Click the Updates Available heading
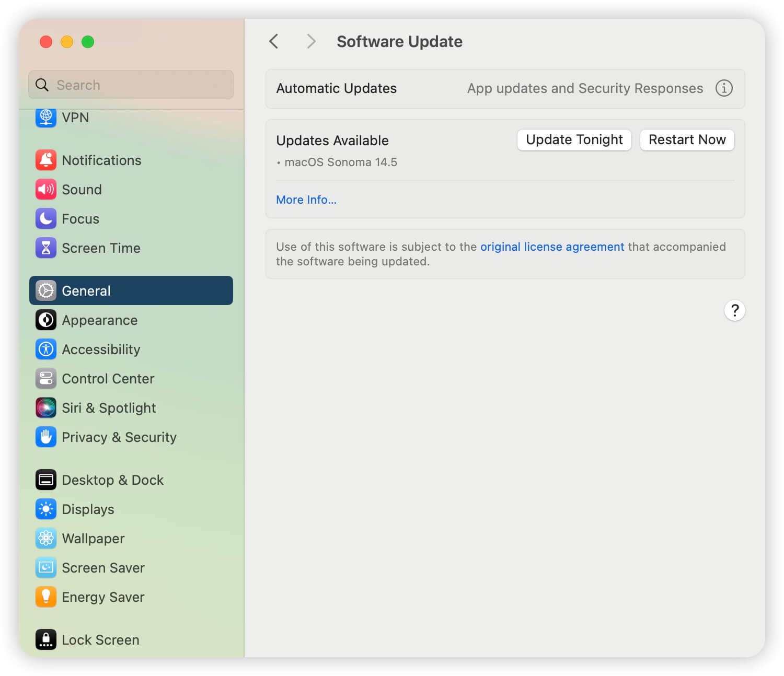Viewport: 784px width, 676px height. point(332,141)
